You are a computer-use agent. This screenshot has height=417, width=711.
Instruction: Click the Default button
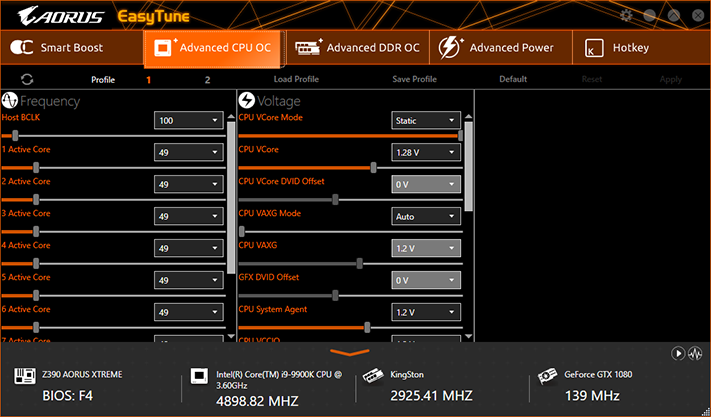click(x=513, y=79)
